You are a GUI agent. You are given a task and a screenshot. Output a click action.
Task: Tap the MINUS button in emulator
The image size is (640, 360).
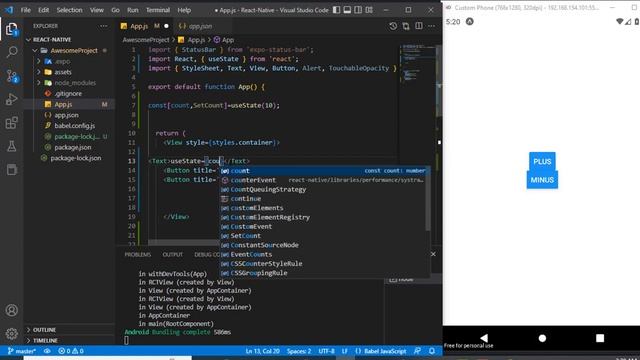click(542, 180)
